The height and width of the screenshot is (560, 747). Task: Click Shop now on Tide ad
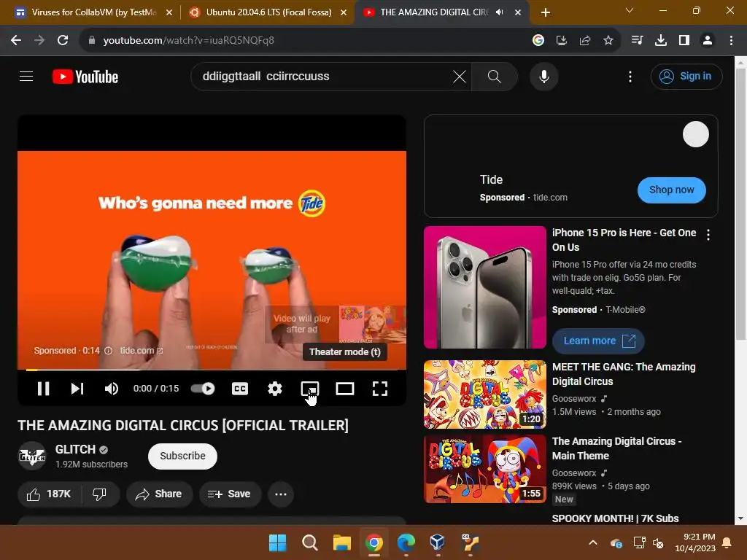pyautogui.click(x=671, y=190)
